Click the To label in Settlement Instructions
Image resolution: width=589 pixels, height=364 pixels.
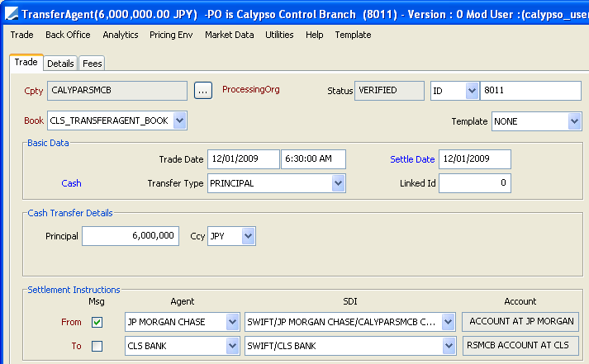coord(76,346)
